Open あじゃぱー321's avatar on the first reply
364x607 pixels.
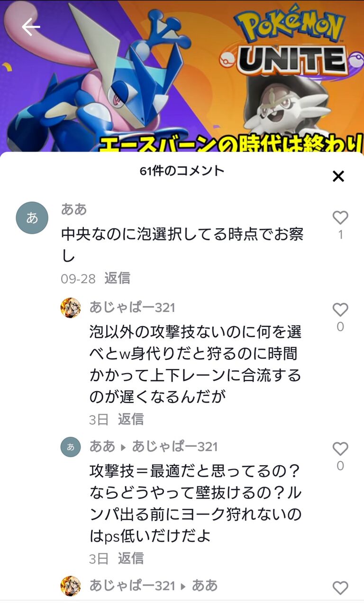(x=71, y=308)
